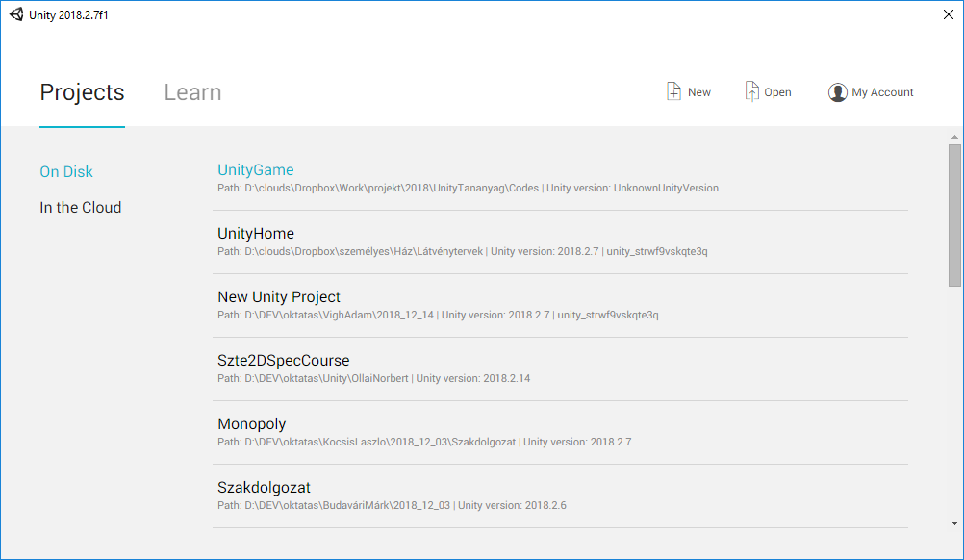Open the Szte2DSpecCourse project
The height and width of the screenshot is (560, 964).
(x=284, y=360)
